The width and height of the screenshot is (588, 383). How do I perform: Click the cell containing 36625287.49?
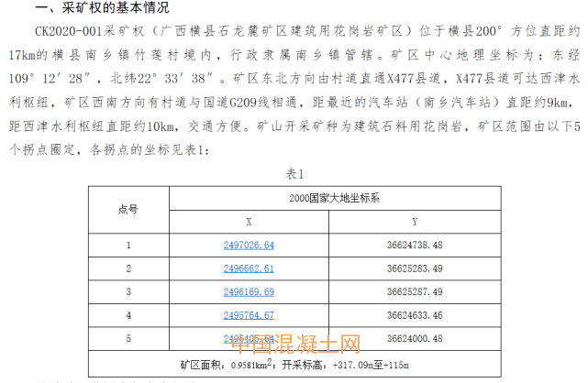coord(416,292)
